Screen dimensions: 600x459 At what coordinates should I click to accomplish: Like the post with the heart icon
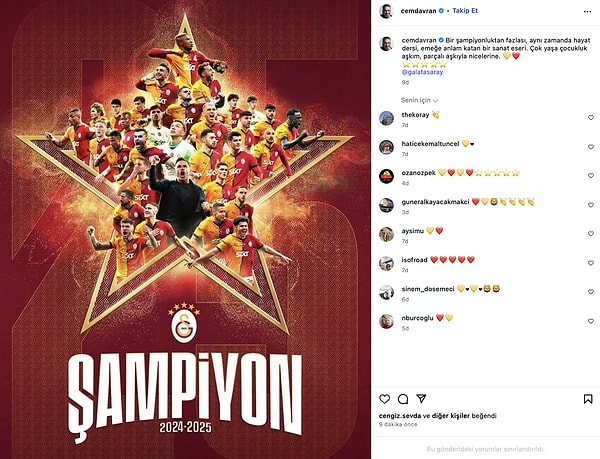coord(384,399)
